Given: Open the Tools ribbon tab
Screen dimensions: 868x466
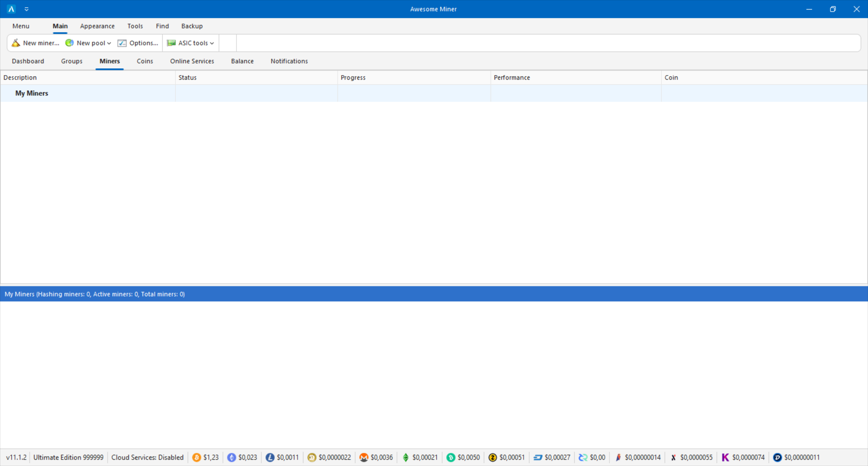Looking at the screenshot, I should (x=135, y=26).
